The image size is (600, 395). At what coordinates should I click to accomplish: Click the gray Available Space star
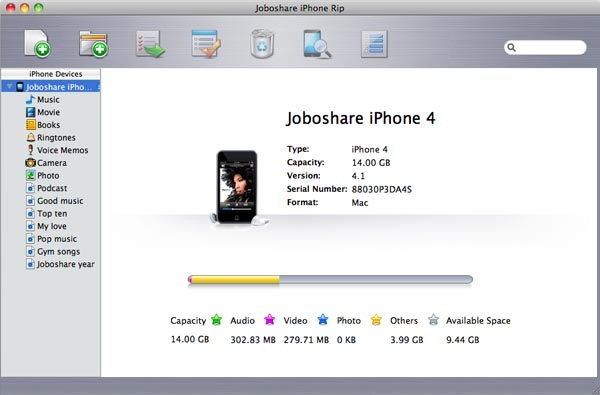pyautogui.click(x=433, y=319)
